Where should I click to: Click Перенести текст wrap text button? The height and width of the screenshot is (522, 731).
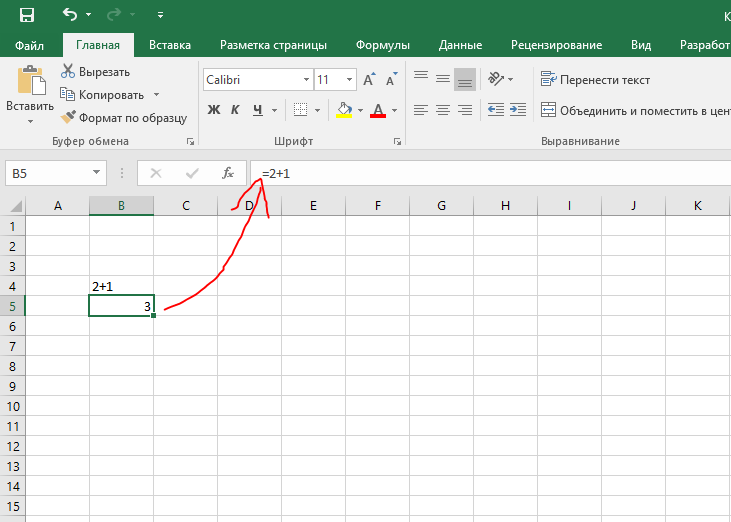point(595,80)
